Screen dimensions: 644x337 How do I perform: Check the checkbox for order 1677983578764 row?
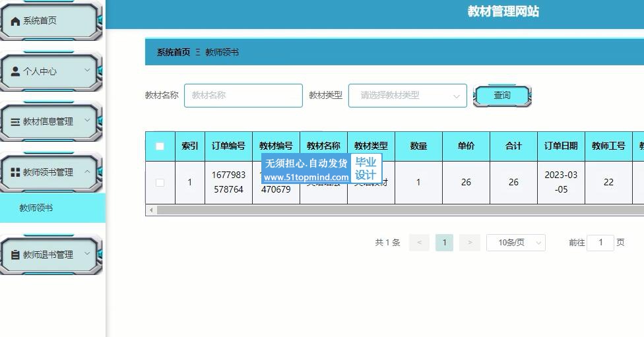(x=160, y=183)
